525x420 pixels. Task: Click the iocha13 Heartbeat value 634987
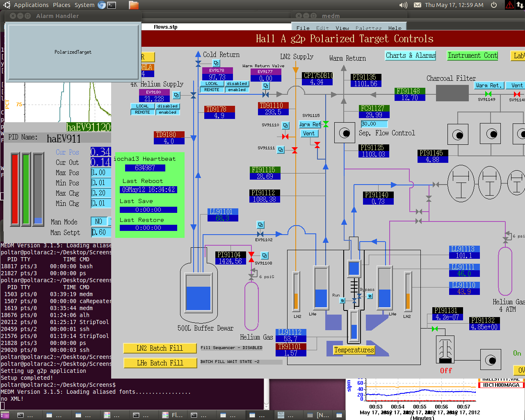[145, 168]
